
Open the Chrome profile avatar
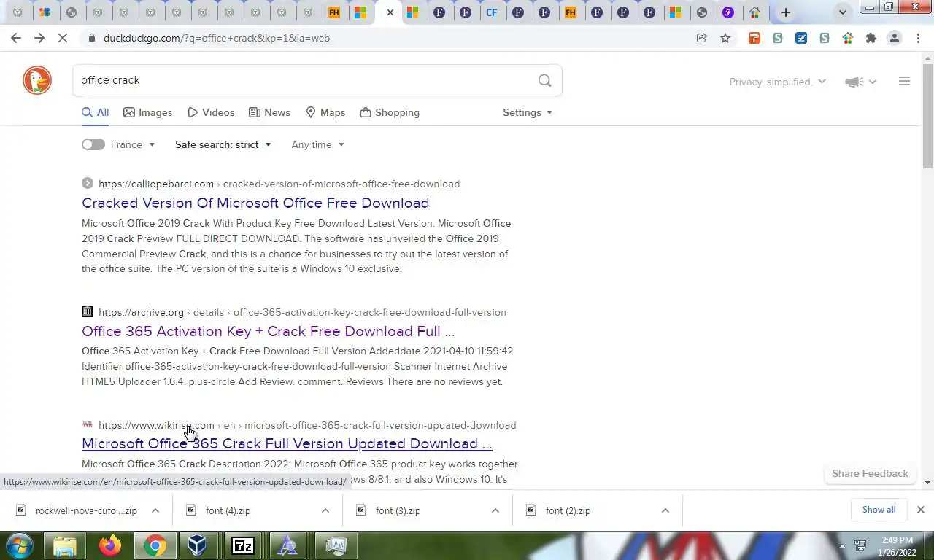895,38
